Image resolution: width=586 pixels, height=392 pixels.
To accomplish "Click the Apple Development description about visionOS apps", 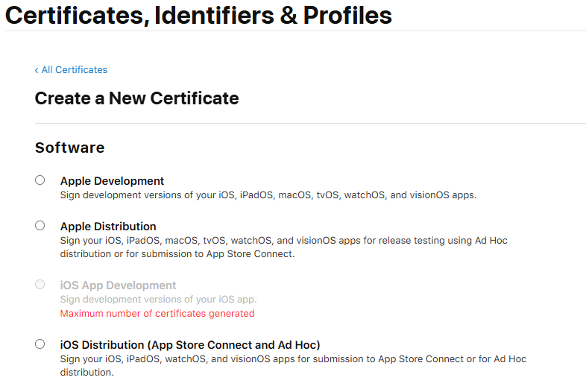I will point(268,195).
